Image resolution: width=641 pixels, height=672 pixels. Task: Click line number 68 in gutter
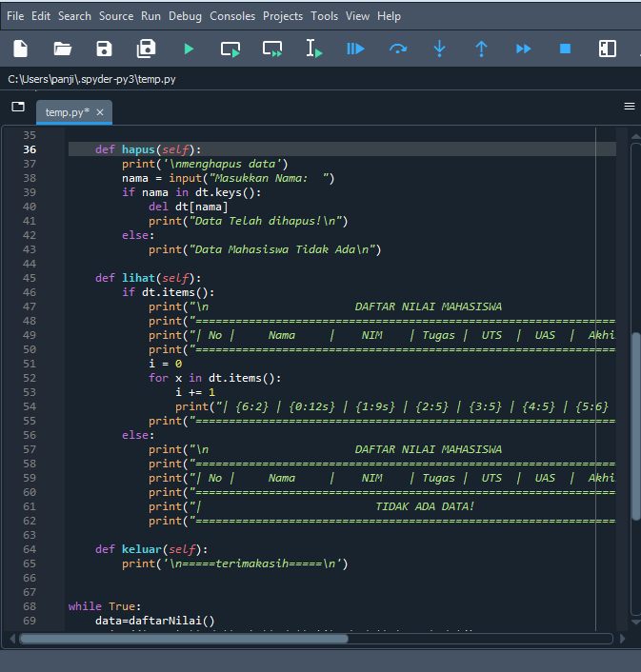coord(30,606)
